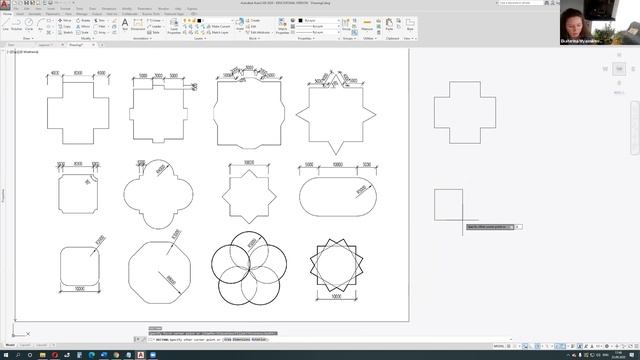Switch to the Layout1 tab
Viewport: 640px width, 360px height.
(x=25, y=345)
